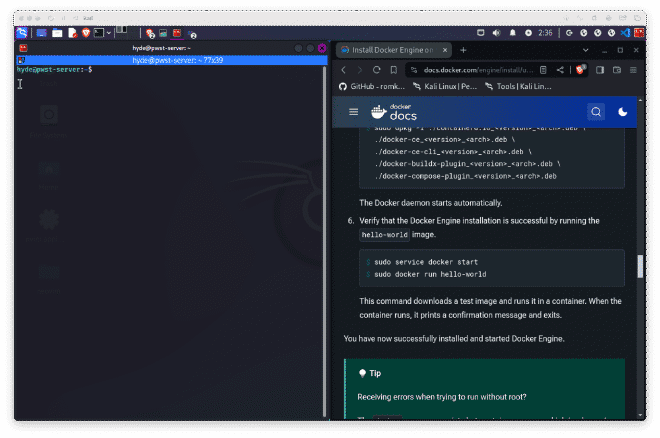
Task: Click the red icon at panel's far right
Action: pos(639,33)
